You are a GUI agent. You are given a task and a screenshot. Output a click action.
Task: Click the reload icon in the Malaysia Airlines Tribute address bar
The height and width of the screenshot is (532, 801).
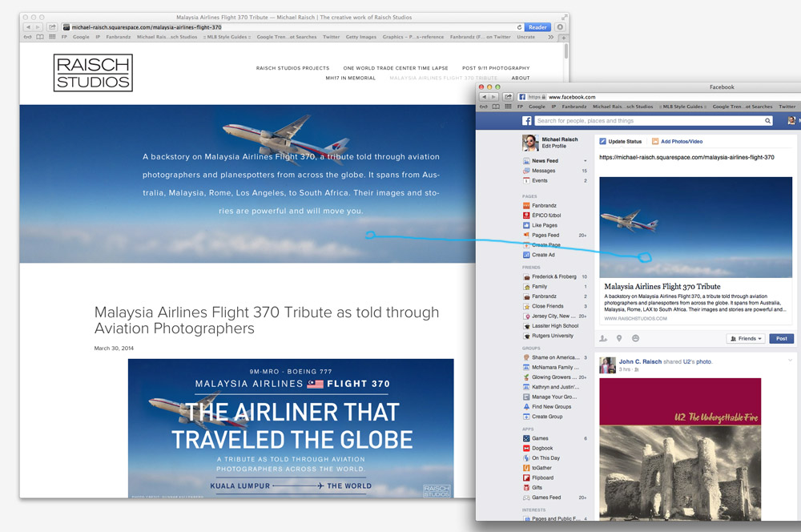[x=520, y=27]
